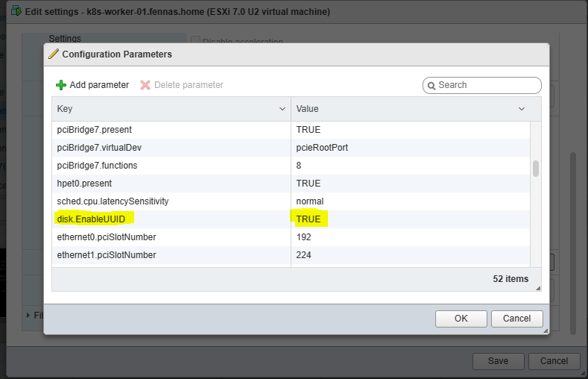Select the hpet0.present key
This screenshot has height=379, width=588.
click(x=84, y=184)
